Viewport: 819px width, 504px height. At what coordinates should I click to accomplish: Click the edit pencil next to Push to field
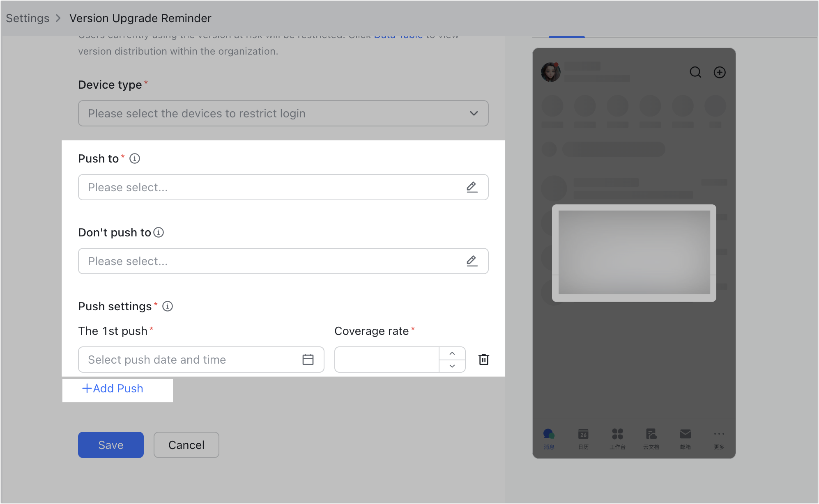point(472,187)
